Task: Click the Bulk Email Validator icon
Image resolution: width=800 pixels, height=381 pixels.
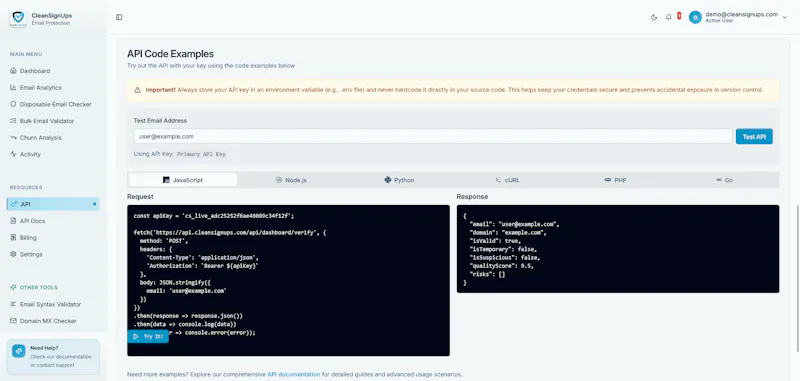Action: (x=13, y=121)
